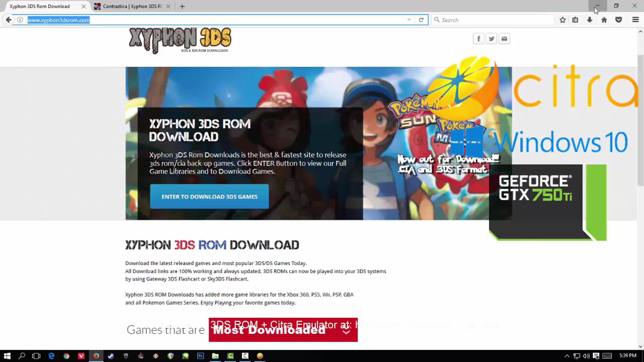Launch Vivaldi from the taskbar

81,356
